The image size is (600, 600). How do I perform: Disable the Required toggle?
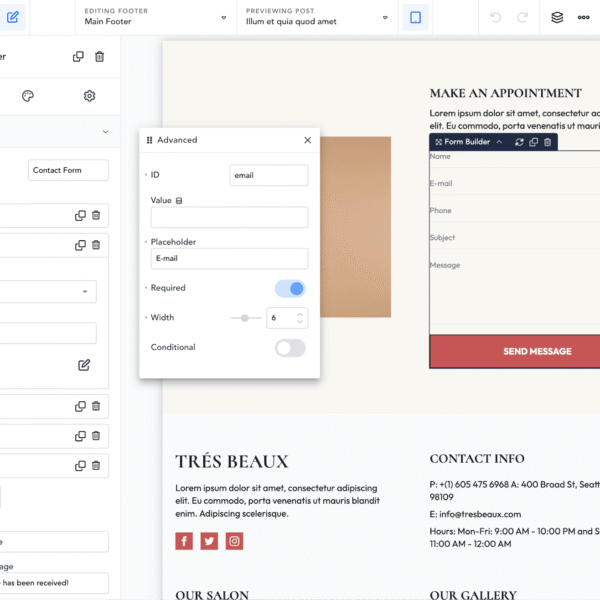tap(290, 288)
